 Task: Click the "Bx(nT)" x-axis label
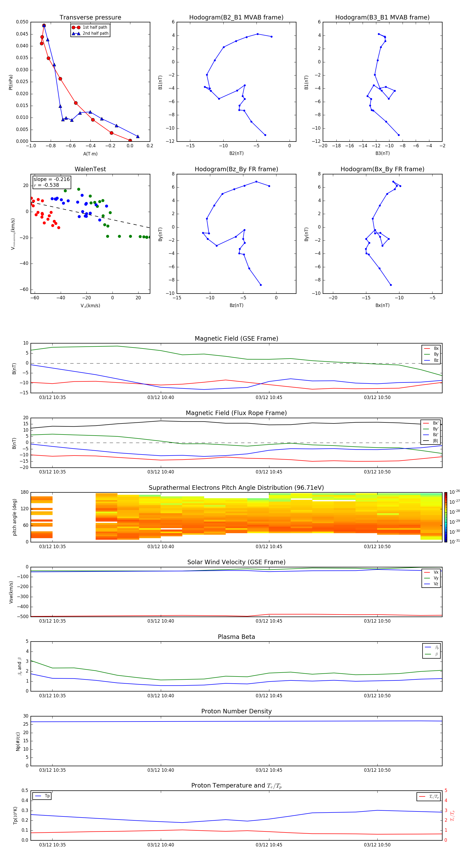tap(382, 306)
